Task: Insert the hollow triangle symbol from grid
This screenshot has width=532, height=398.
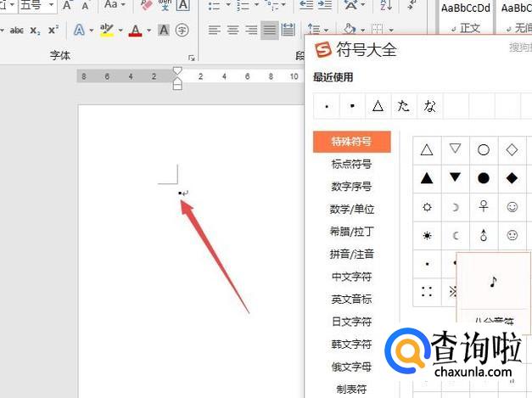Action: click(x=427, y=150)
